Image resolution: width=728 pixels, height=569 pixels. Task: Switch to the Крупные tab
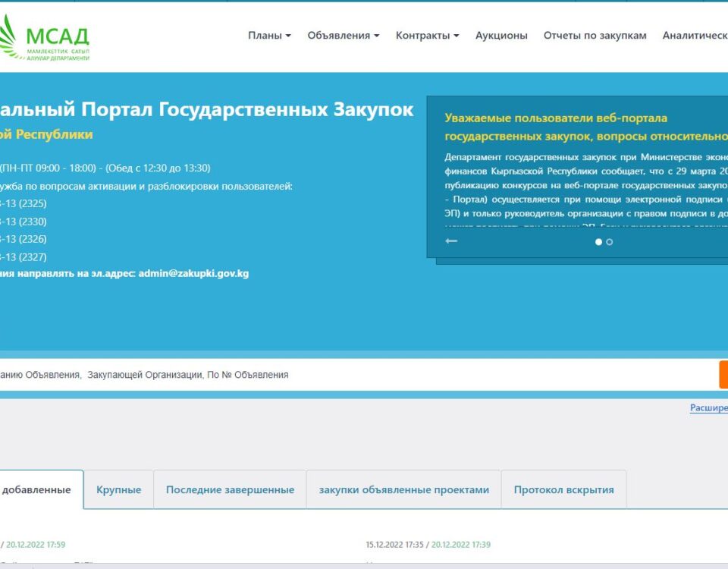118,490
